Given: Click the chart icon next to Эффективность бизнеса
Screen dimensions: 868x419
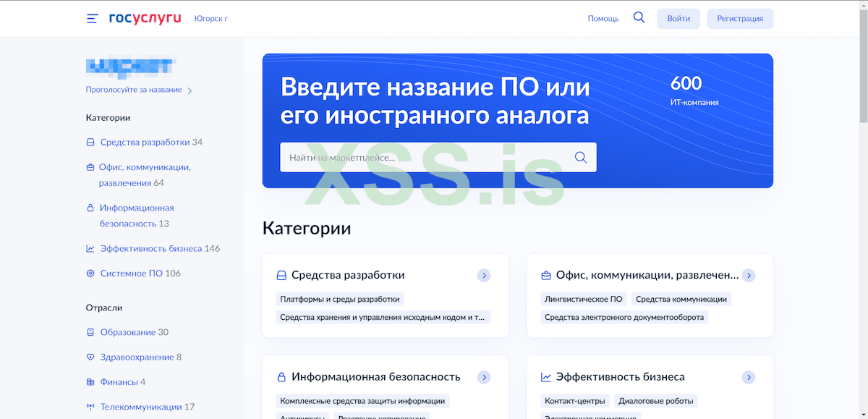Looking at the screenshot, I should click(x=545, y=376).
